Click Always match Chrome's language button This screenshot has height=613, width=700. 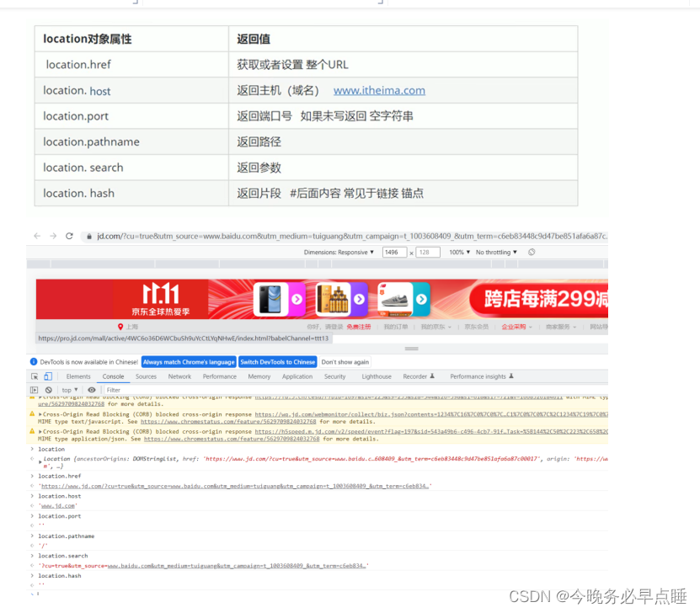[189, 362]
